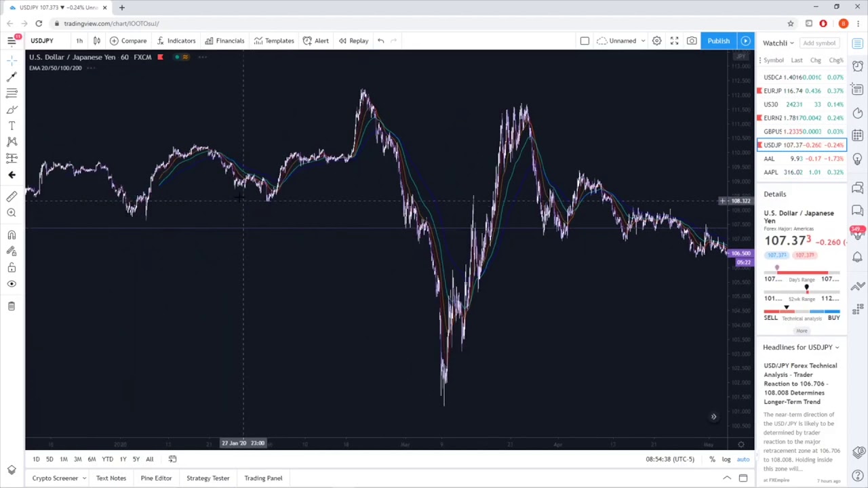Select EURJP row in watchlist

(802, 91)
